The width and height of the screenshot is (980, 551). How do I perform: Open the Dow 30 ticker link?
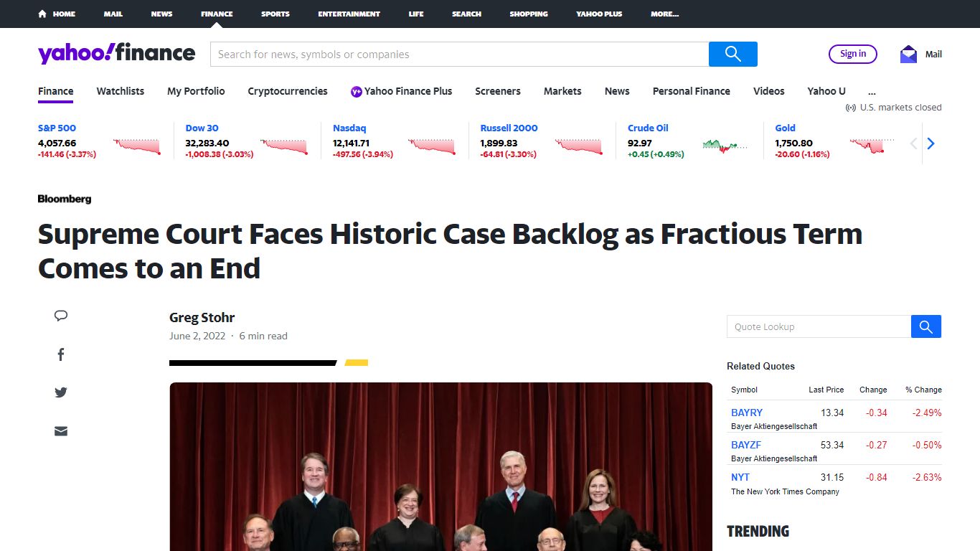click(x=202, y=128)
